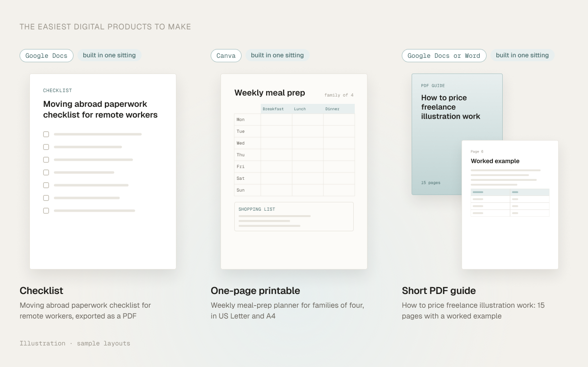The image size is (588, 367).
Task: Click the "Worked example" page heading
Action: pyautogui.click(x=495, y=161)
